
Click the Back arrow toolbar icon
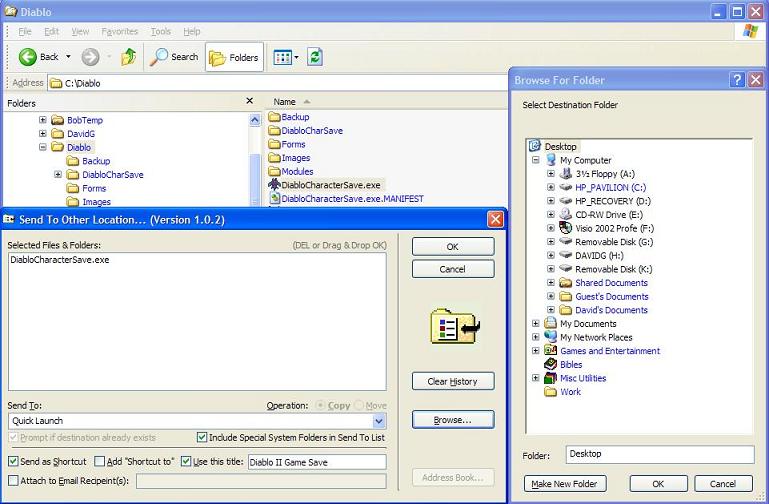tap(28, 57)
